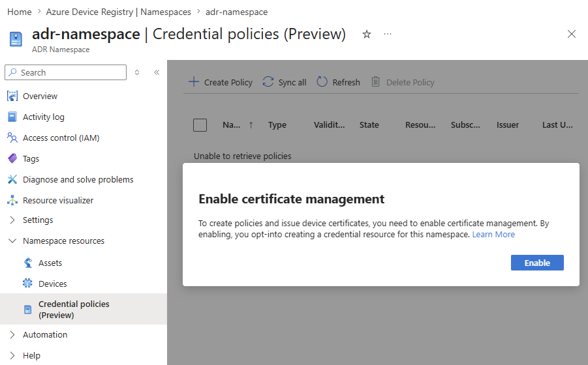Viewport: 588px width, 365px height.
Task: Click the Subsc... column header
Action: coord(465,125)
